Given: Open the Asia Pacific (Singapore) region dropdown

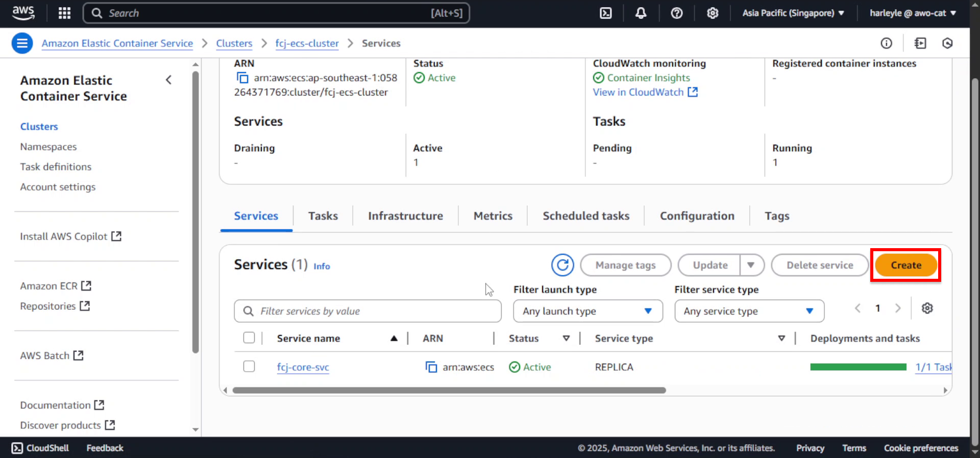Looking at the screenshot, I should click(x=793, y=13).
